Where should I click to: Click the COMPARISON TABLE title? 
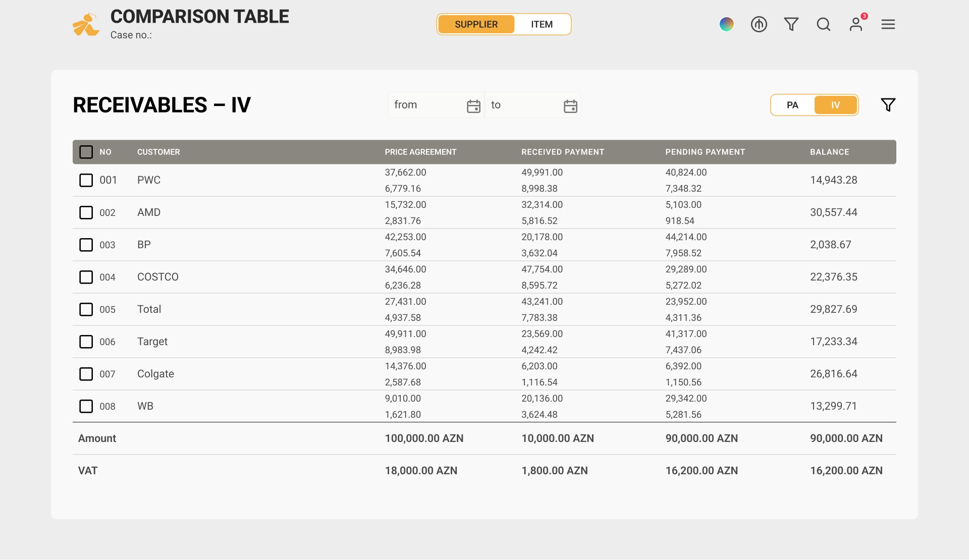[200, 17]
